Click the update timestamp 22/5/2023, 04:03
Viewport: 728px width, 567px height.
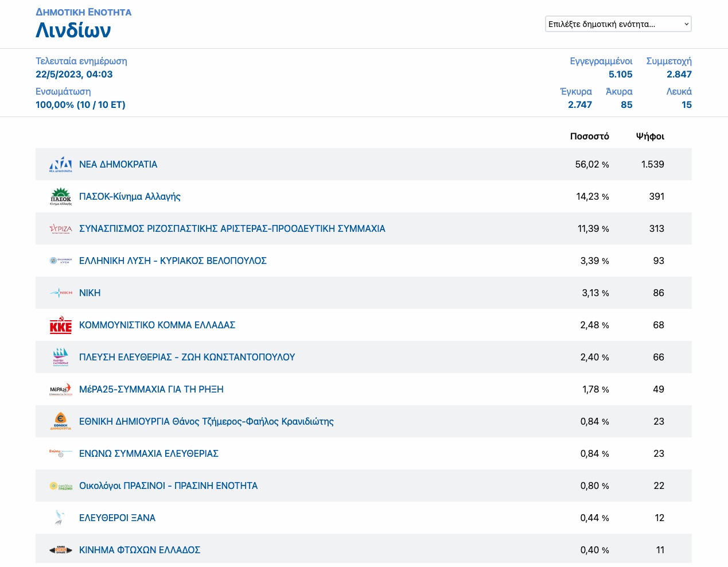click(x=74, y=74)
